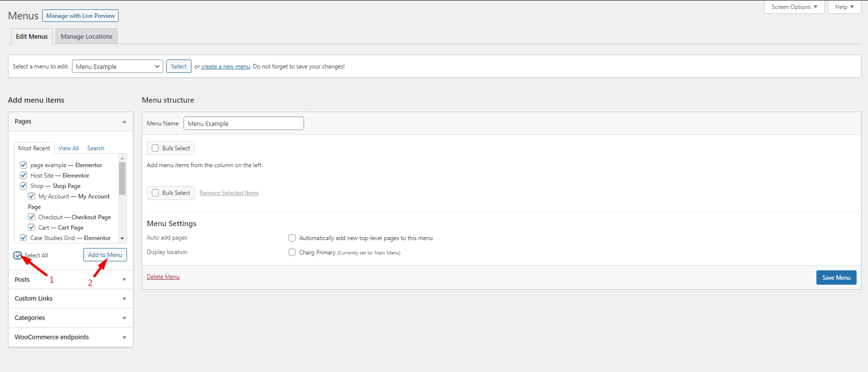Expand WooCommerce endpoints section arrow
Viewport: 868px width, 372px height.
124,337
